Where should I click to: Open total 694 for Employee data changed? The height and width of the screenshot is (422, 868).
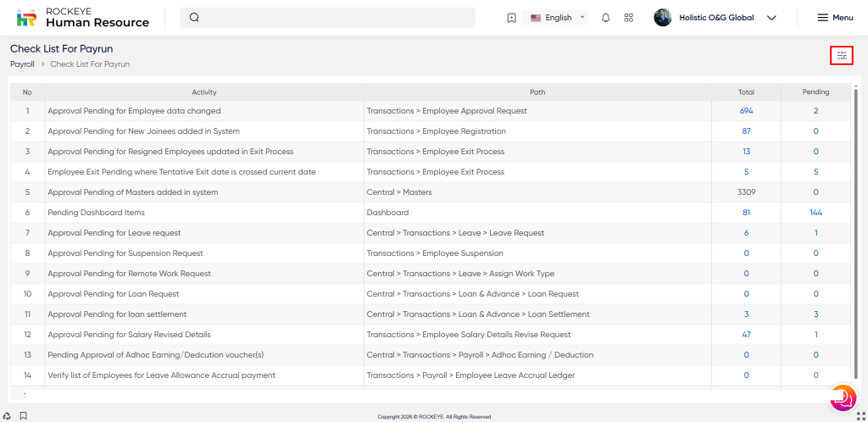point(746,111)
